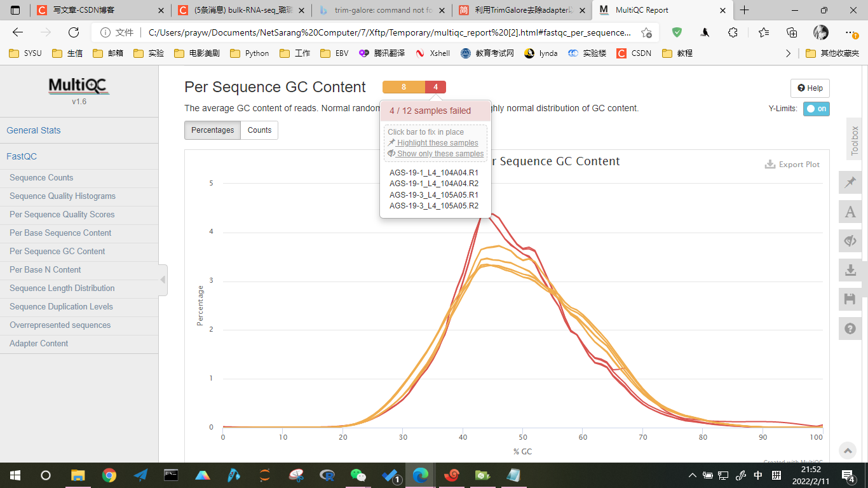The width and height of the screenshot is (868, 488).
Task: Open the Save Settings disk tool
Action: [850, 299]
